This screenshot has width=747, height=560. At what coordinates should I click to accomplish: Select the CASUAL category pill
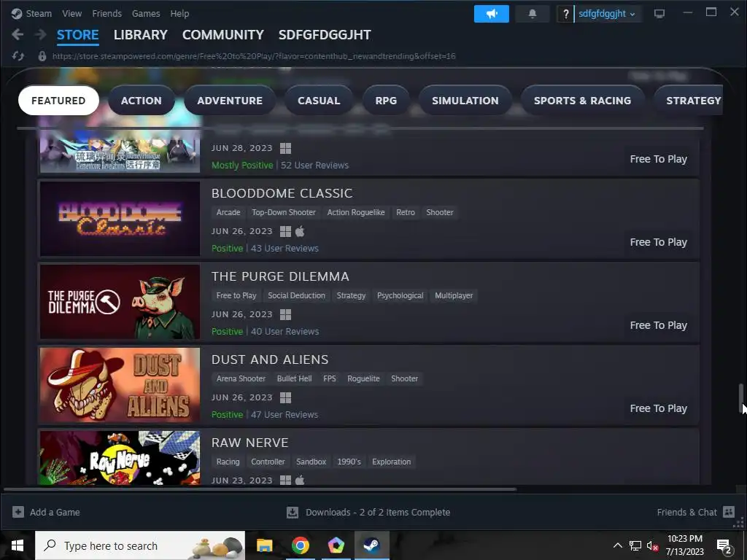pos(319,101)
